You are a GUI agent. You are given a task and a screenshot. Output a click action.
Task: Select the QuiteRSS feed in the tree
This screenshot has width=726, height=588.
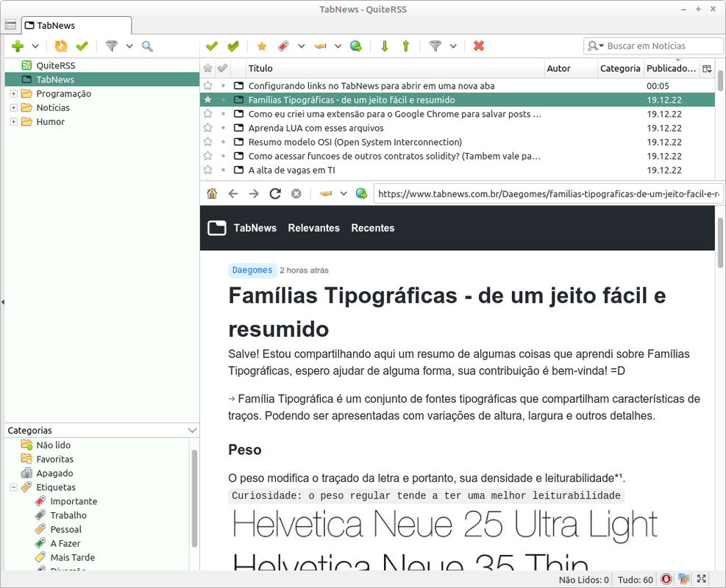(56, 65)
